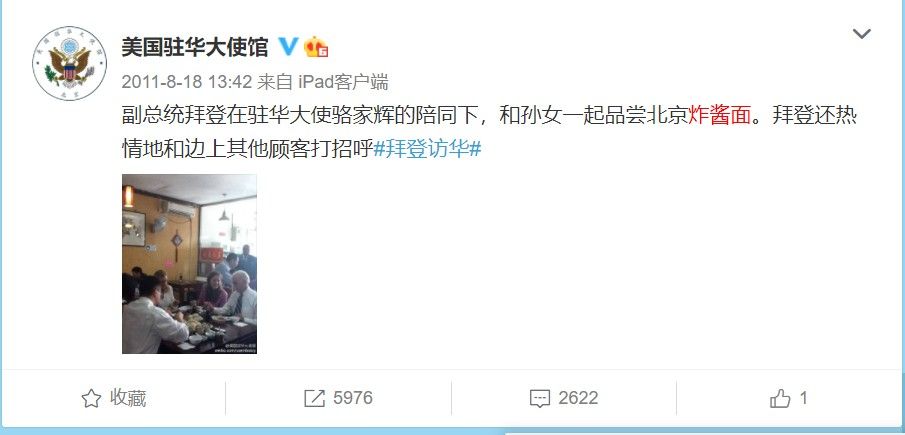Screen dimensions: 905x435
Task: Click the repost count 5976
Action: coord(353,398)
